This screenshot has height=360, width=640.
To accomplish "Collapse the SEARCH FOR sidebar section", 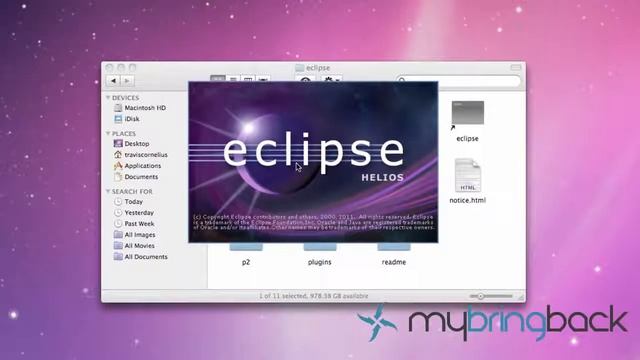I will [x=108, y=191].
